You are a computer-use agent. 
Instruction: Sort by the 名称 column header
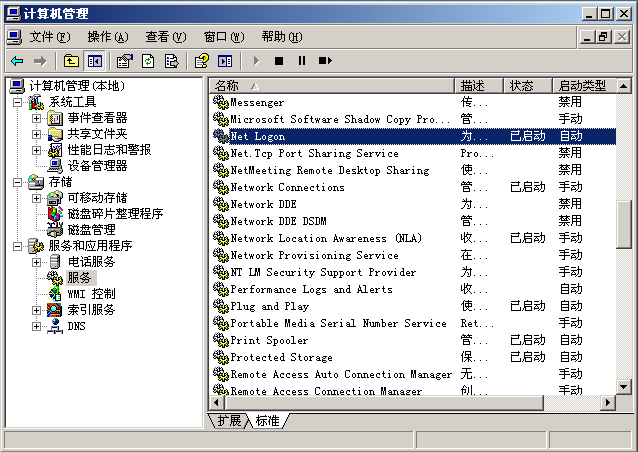click(x=332, y=86)
